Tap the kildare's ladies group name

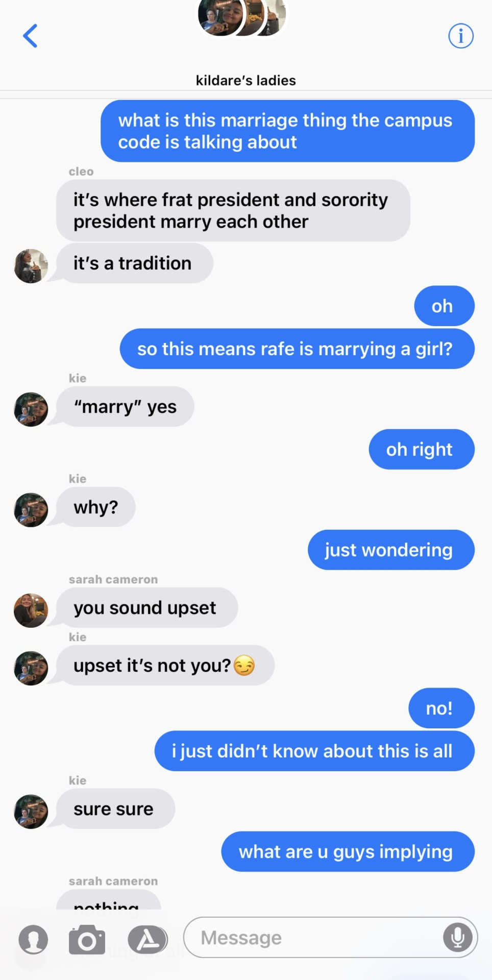pyautogui.click(x=246, y=80)
